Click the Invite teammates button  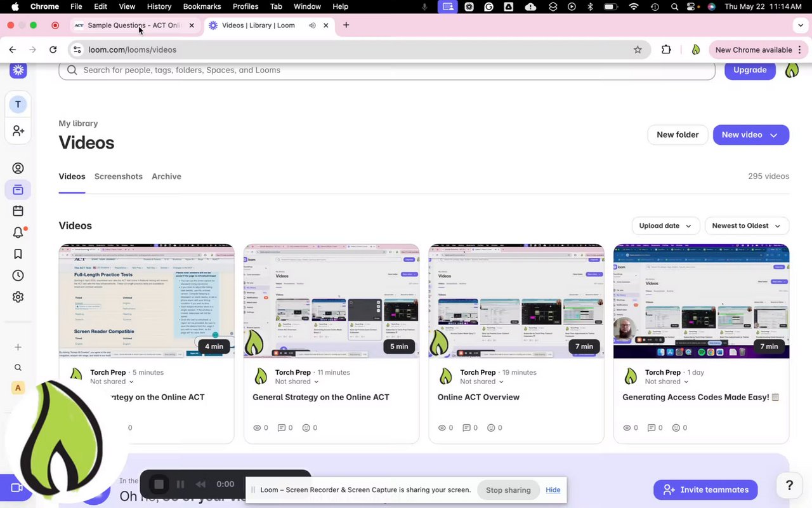coord(705,490)
